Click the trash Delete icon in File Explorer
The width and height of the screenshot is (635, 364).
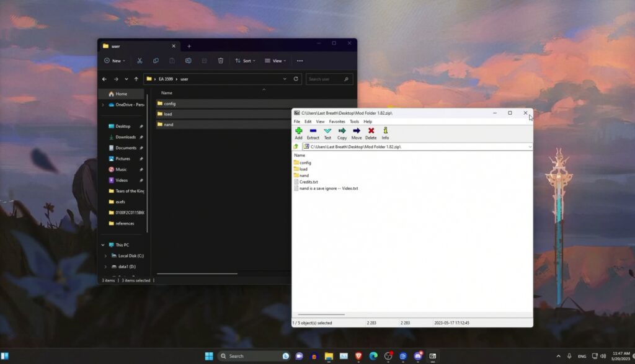(x=221, y=61)
